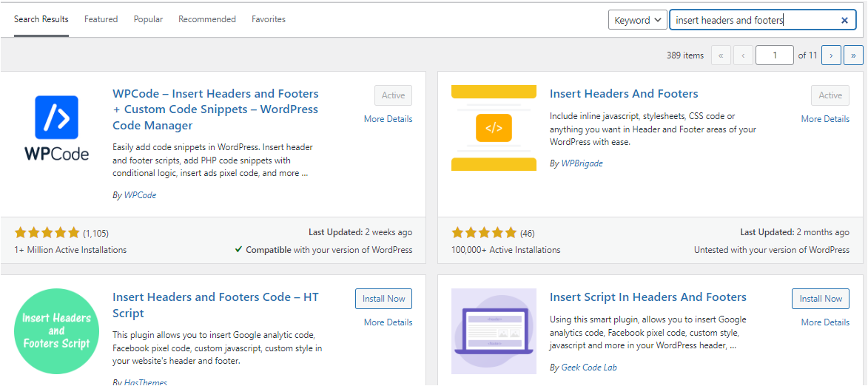Click the 1+ Million Active Installations text
868x386 pixels.
70,250
